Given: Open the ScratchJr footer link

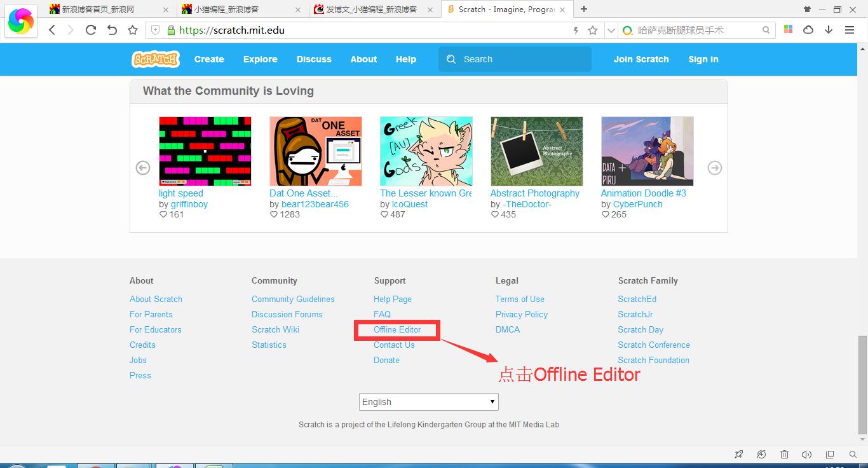Looking at the screenshot, I should 635,314.
